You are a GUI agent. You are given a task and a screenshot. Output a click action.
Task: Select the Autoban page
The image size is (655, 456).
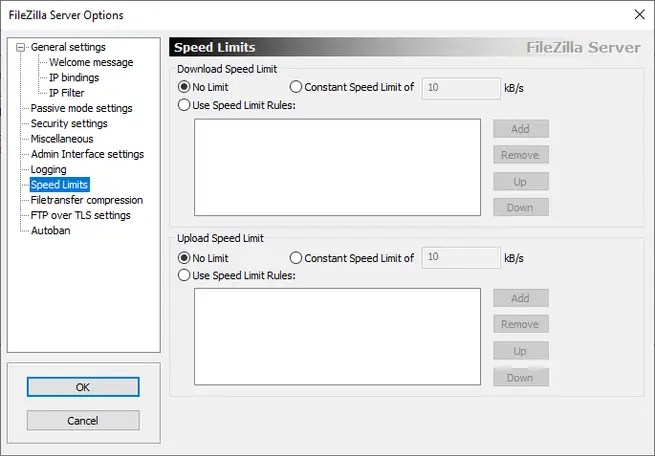(51, 230)
